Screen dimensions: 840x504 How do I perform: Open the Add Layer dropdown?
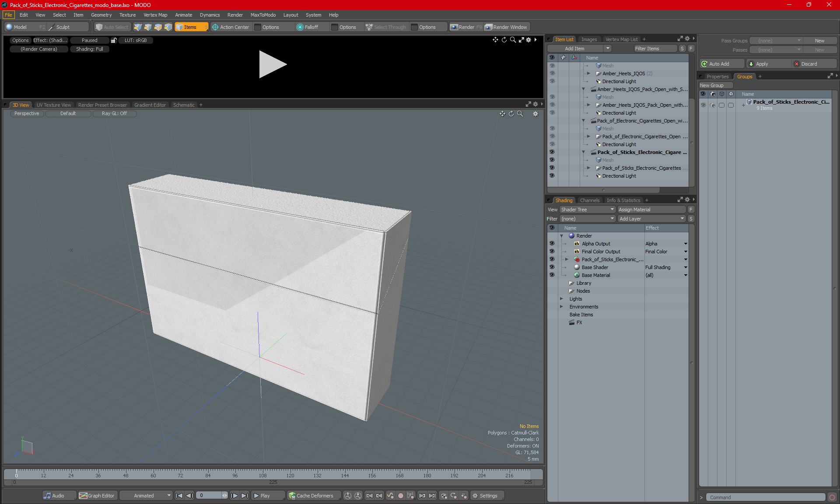(x=651, y=219)
